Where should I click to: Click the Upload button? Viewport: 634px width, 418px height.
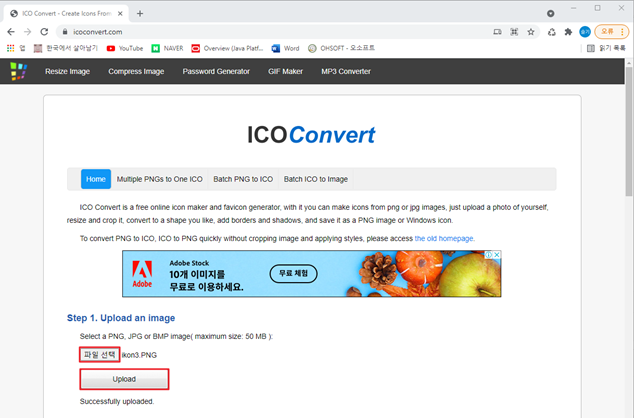point(124,379)
